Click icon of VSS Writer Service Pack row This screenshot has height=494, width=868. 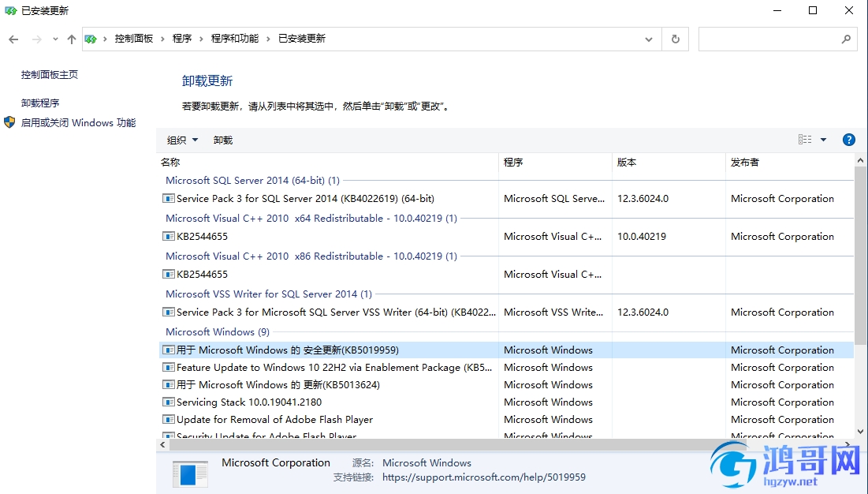coord(168,312)
